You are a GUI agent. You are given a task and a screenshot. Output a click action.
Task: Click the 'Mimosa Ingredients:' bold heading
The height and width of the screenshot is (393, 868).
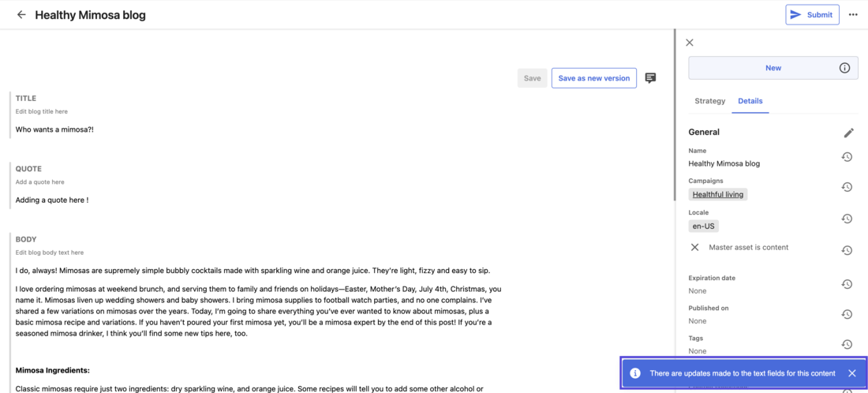pos(53,370)
